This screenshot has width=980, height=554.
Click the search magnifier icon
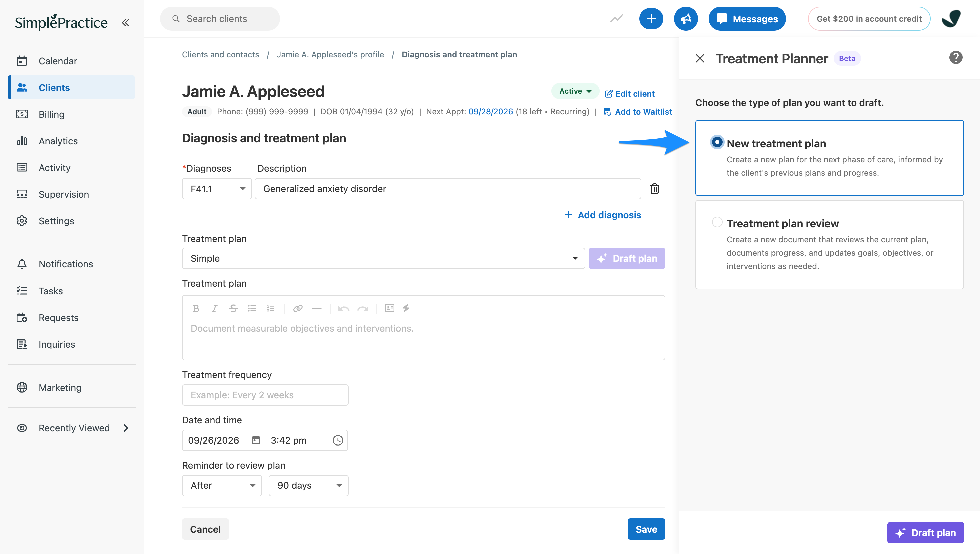[x=176, y=19]
